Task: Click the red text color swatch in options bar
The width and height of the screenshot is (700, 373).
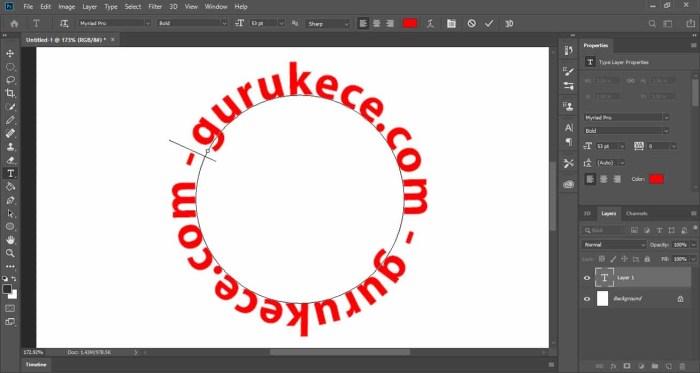Action: [410, 24]
